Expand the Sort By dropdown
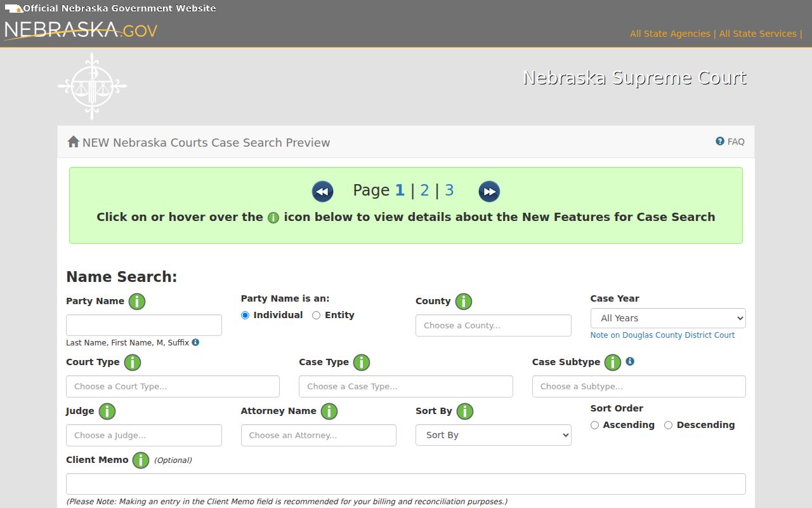Screen dimensions: 812x508 pyautogui.click(x=494, y=435)
